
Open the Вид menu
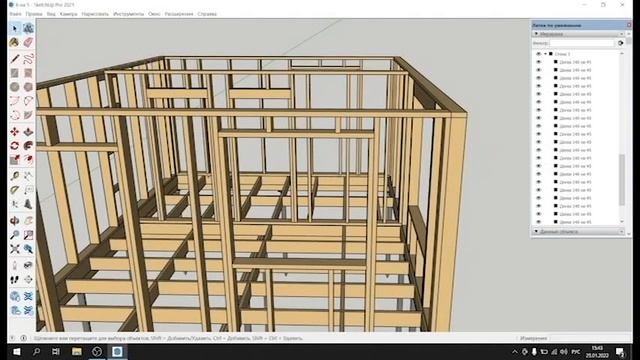(51, 14)
